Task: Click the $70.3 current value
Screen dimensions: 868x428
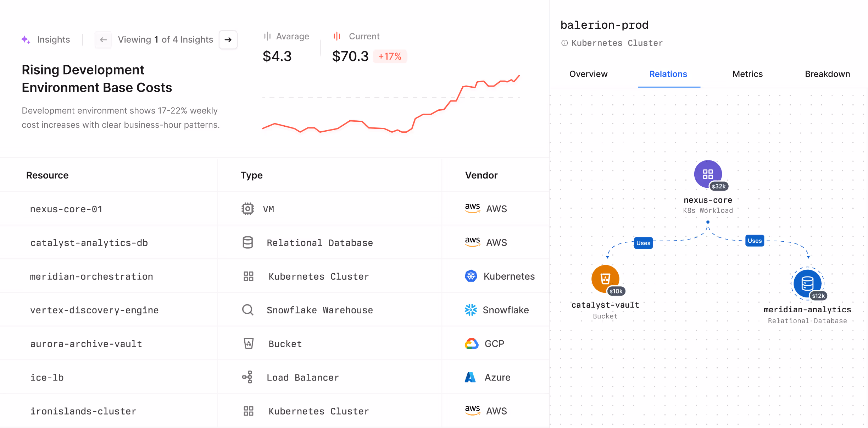Action: click(350, 56)
